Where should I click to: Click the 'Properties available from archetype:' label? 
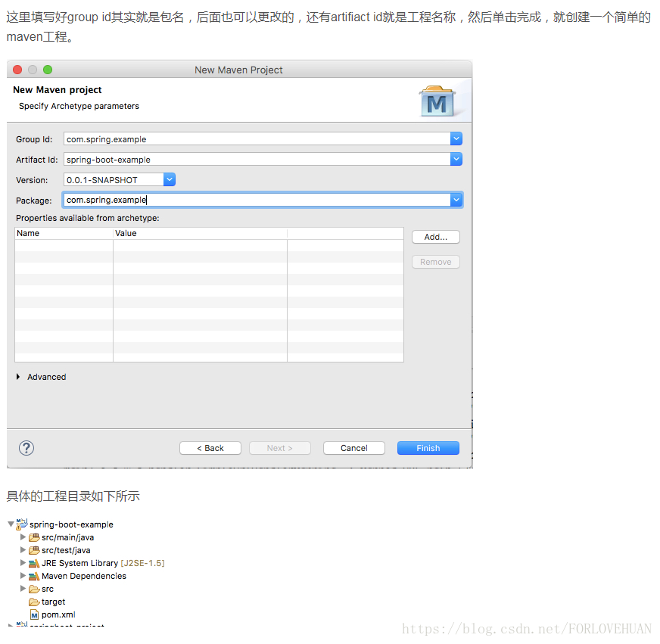coord(88,218)
